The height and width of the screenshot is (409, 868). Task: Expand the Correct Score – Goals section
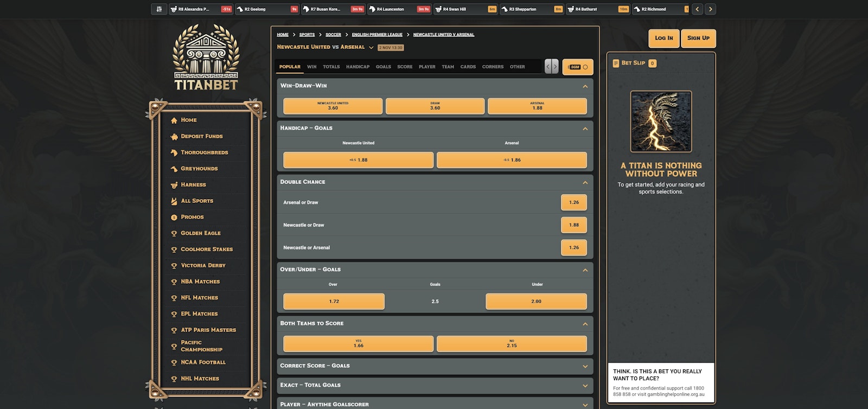(585, 366)
